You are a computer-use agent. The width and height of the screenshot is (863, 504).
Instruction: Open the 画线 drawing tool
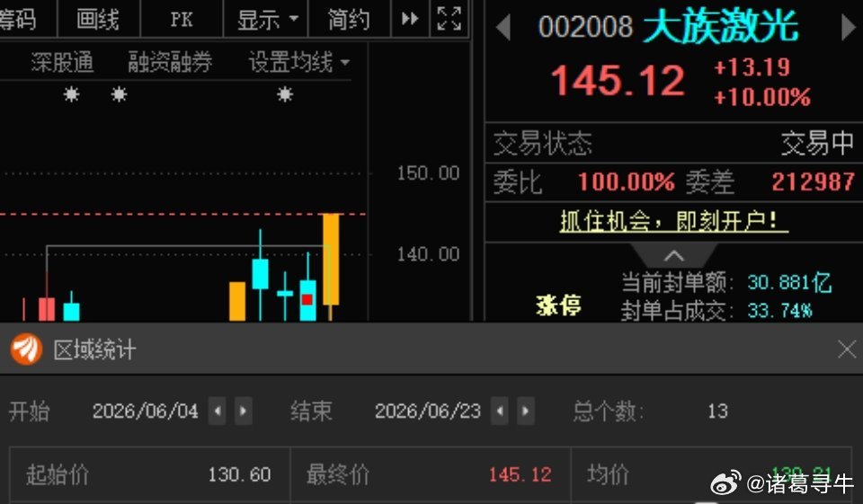[x=98, y=20]
